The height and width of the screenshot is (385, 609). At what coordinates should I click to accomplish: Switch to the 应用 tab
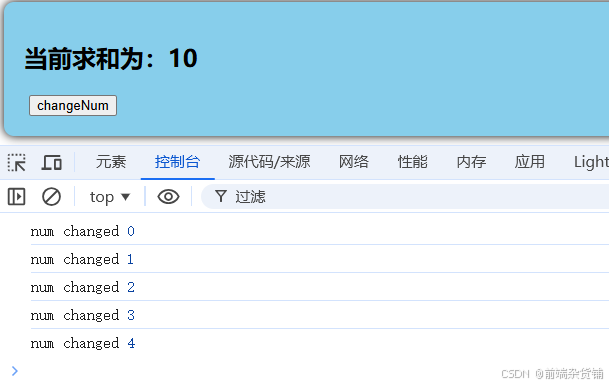530,162
